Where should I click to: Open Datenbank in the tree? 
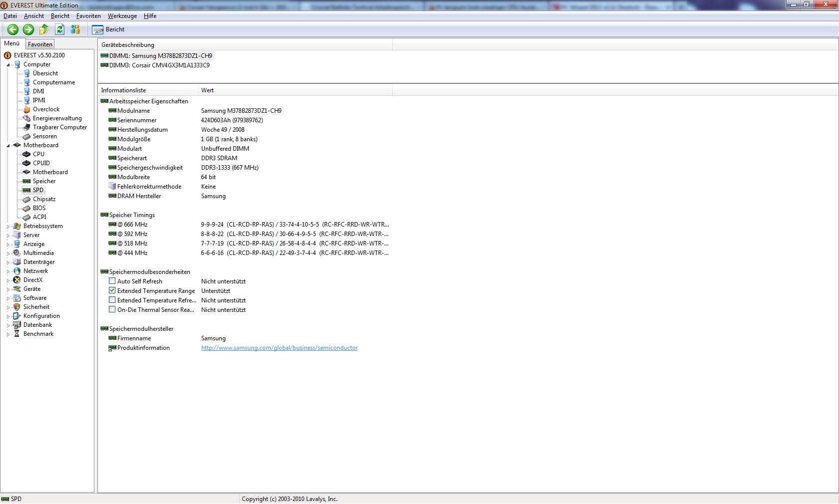(x=37, y=325)
